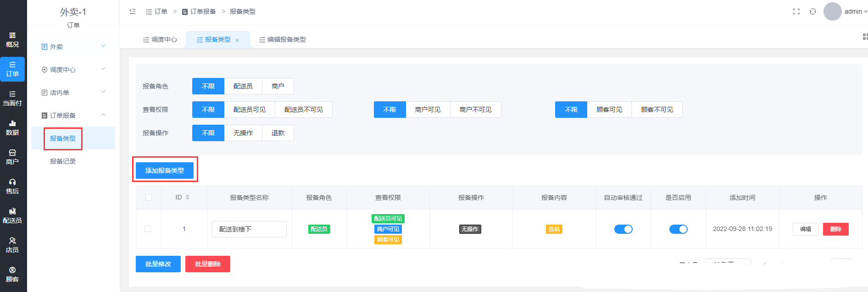This screenshot has height=292, width=868.
Task: Expand the 店内单 menu group
Action: point(73,92)
